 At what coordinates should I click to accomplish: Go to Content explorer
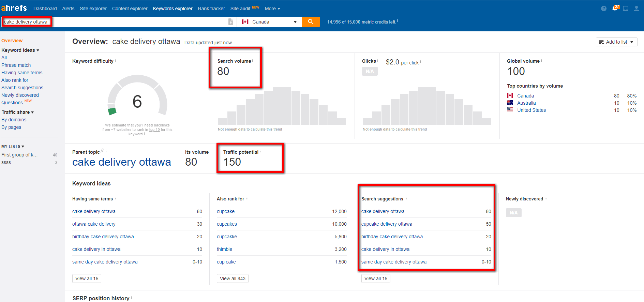coord(130,9)
